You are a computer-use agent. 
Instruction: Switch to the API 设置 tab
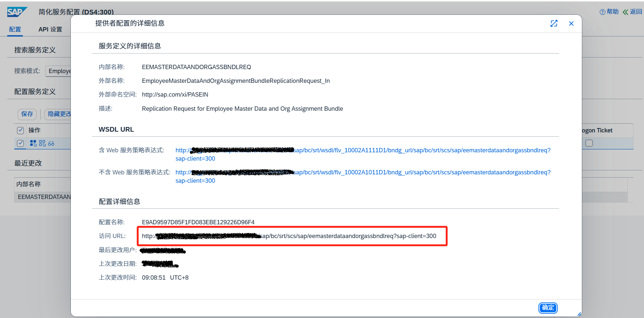tap(50, 29)
